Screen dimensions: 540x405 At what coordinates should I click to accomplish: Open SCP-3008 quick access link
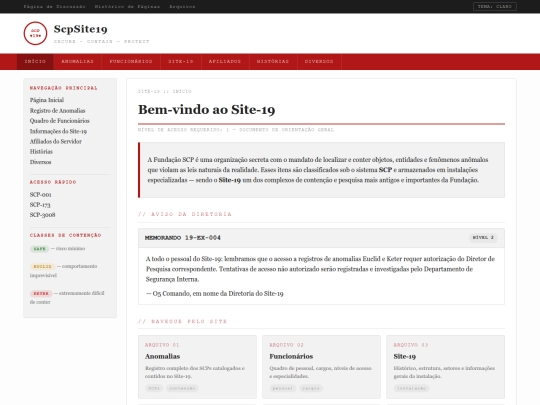(x=42, y=215)
